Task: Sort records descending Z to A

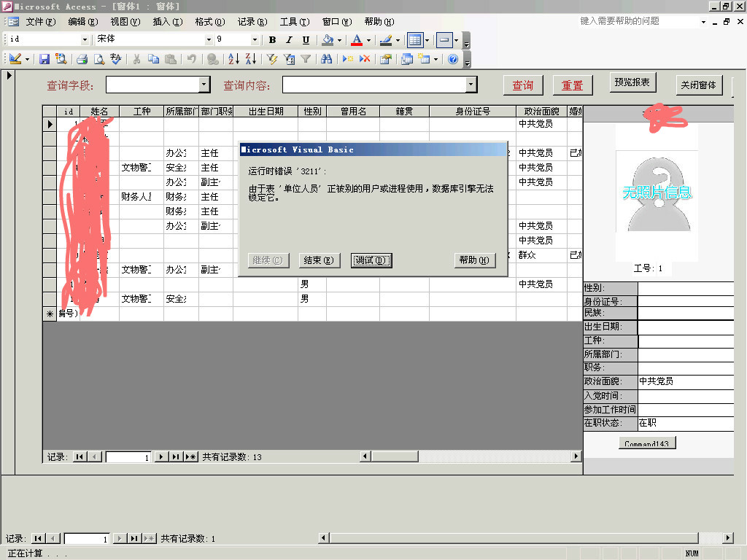Action: pos(251,58)
